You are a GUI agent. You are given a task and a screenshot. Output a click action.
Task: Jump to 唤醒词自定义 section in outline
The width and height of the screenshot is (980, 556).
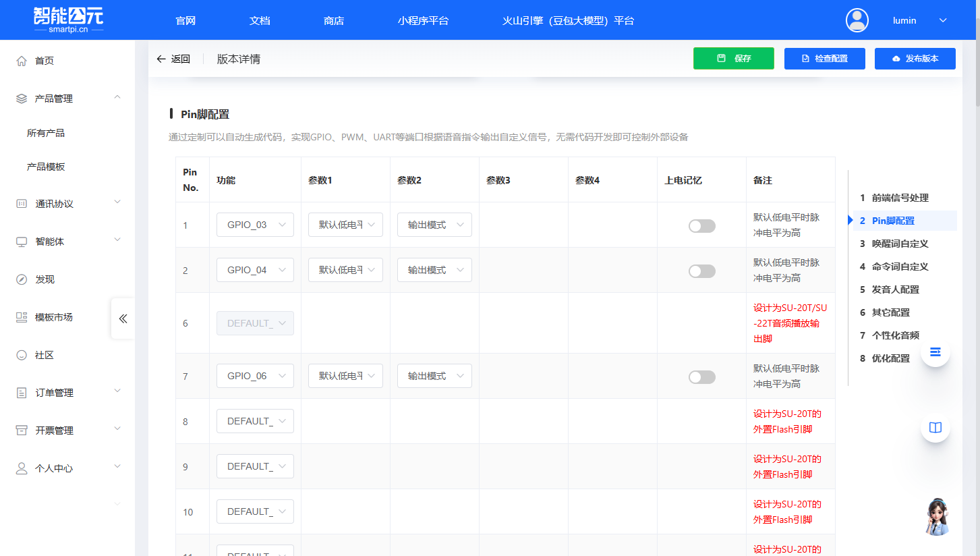[x=900, y=244]
